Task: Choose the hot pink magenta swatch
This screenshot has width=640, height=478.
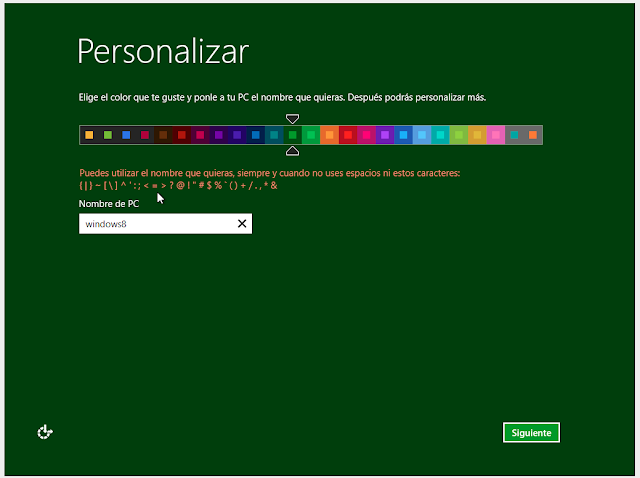Action: (x=366, y=135)
